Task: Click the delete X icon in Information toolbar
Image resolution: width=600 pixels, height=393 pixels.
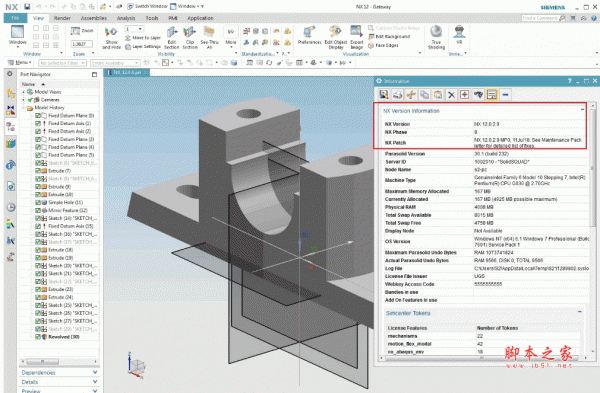Action: [451, 95]
